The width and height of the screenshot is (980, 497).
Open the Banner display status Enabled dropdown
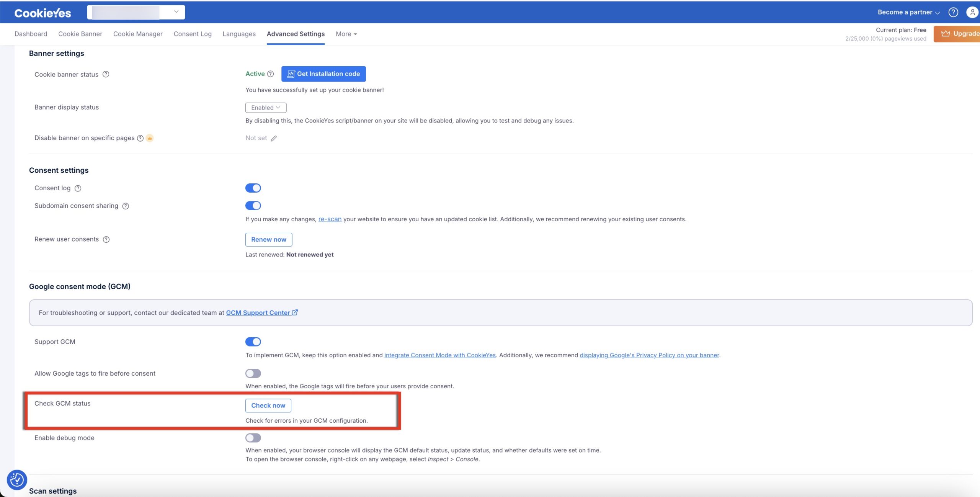266,108
